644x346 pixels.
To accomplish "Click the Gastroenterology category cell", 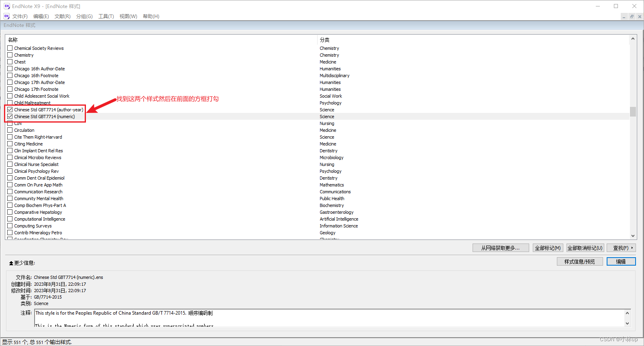I will [x=336, y=212].
